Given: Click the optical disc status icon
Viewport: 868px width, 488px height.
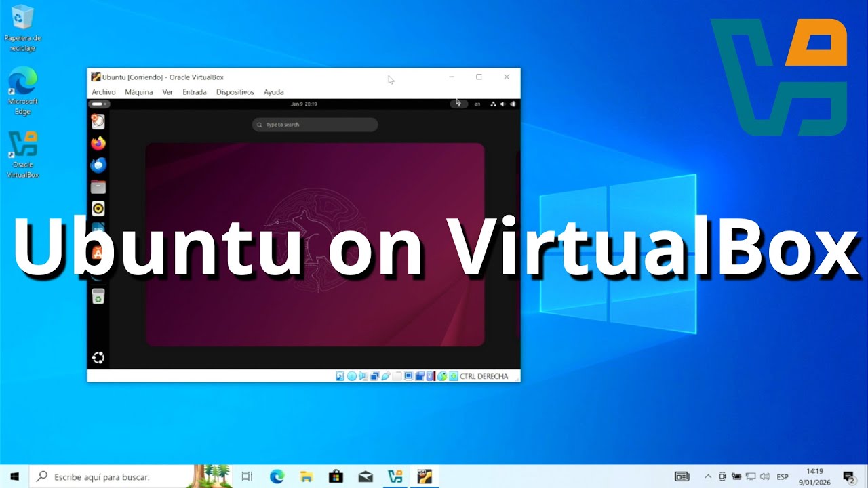Looking at the screenshot, I should click(x=351, y=376).
